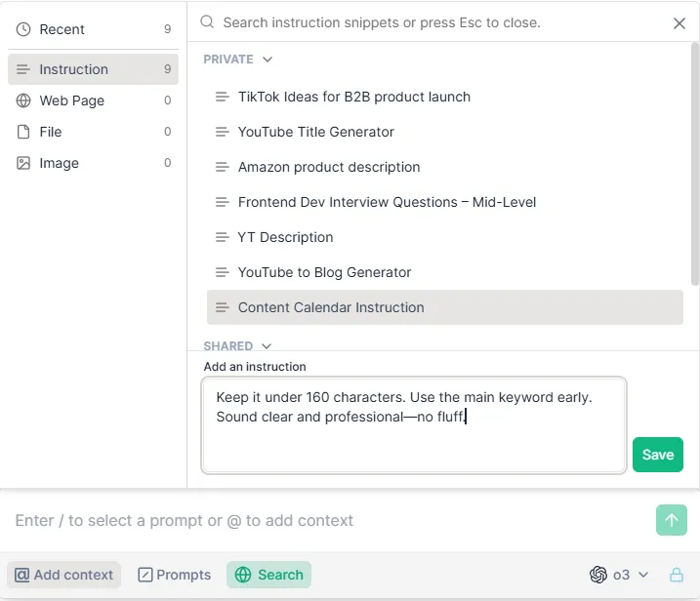
Task: Select YT Description snippet
Action: point(444,237)
